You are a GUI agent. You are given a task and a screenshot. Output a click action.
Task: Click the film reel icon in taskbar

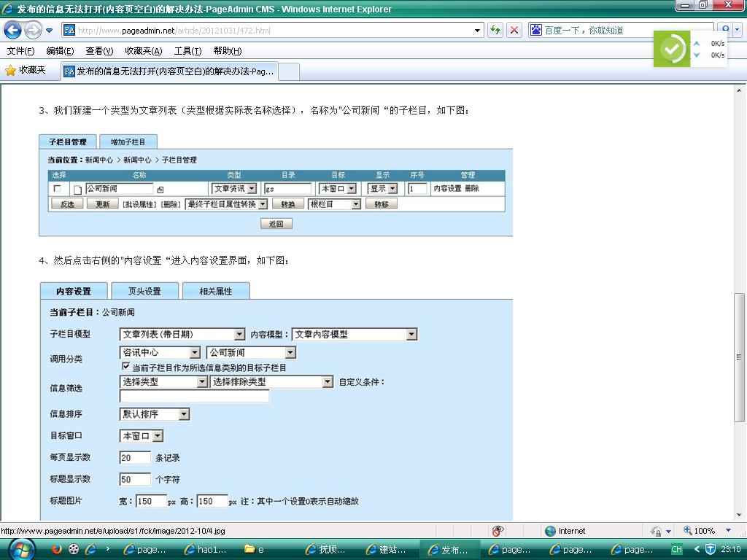(x=74, y=549)
